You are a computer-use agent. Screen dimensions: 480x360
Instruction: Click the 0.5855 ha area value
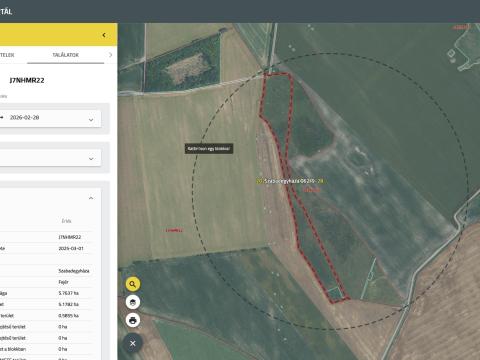[x=68, y=316]
